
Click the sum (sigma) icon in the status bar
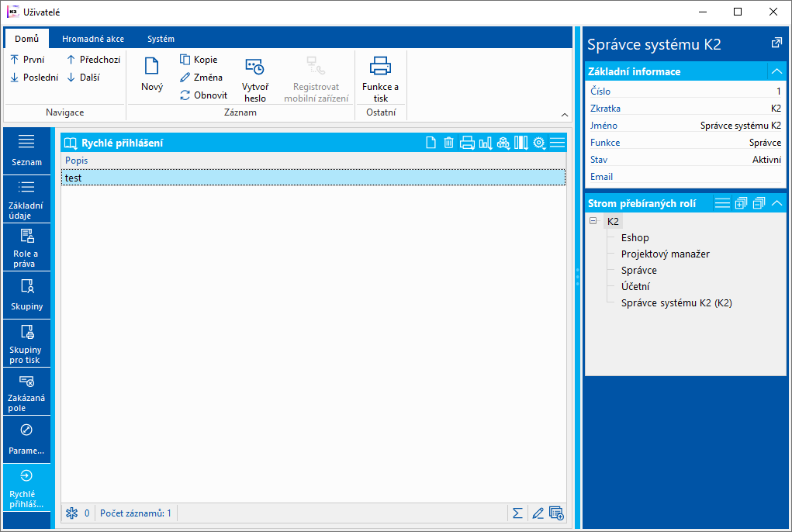point(517,513)
